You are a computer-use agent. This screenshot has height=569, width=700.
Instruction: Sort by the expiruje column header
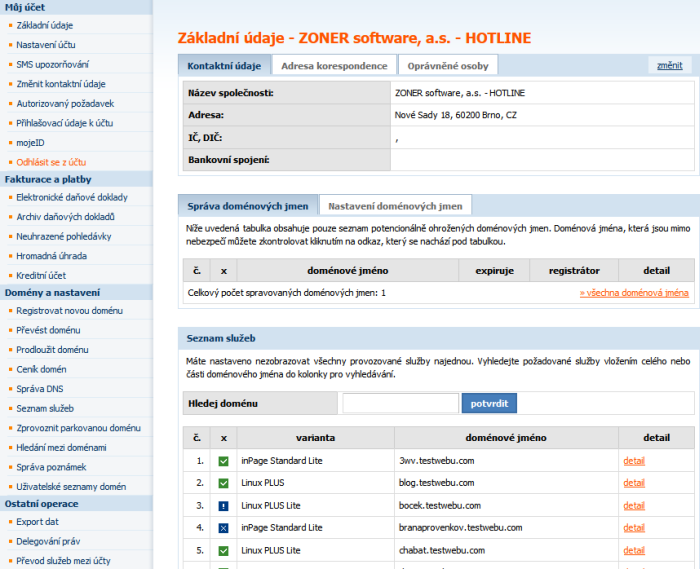tap(494, 271)
